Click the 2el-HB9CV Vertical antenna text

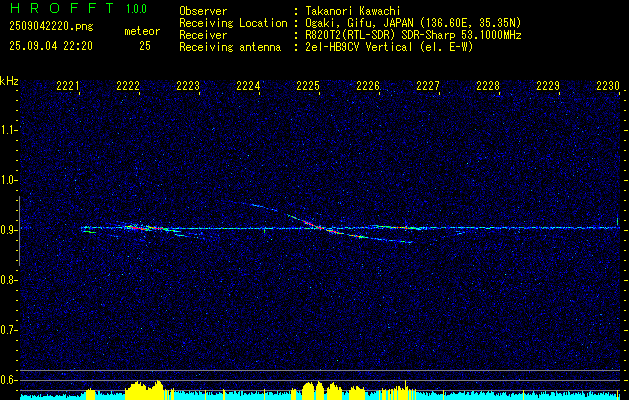point(389,47)
